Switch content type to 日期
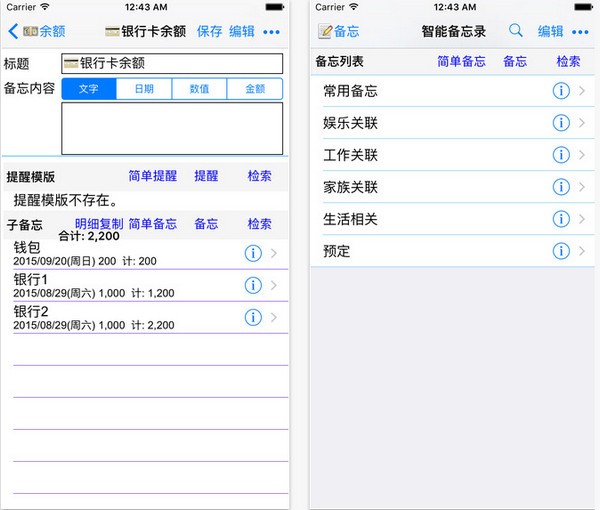 pyautogui.click(x=144, y=89)
